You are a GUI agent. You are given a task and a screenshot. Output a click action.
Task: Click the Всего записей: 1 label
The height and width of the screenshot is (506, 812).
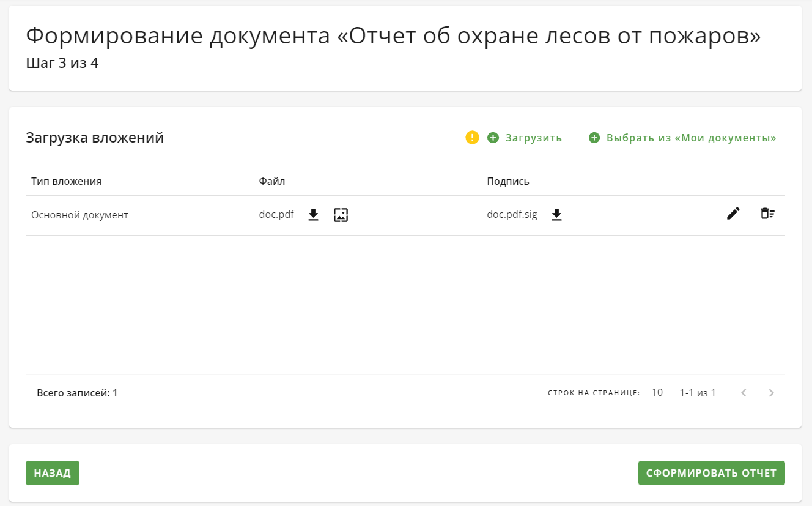coord(77,393)
